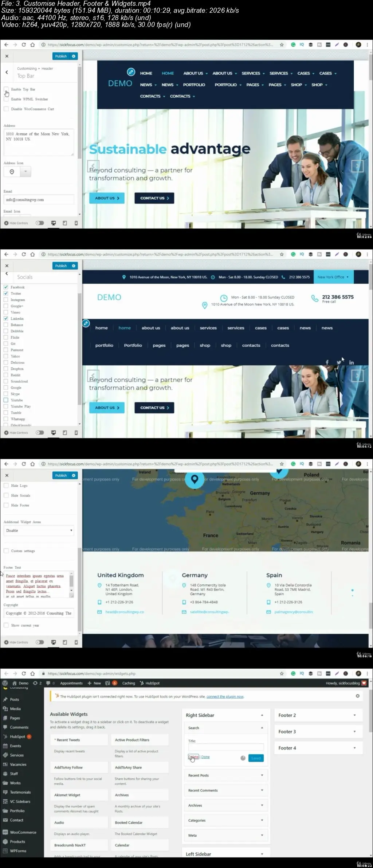This screenshot has width=373, height=868.
Task: Open the Services sidebar menu item
Action: [x=17, y=755]
